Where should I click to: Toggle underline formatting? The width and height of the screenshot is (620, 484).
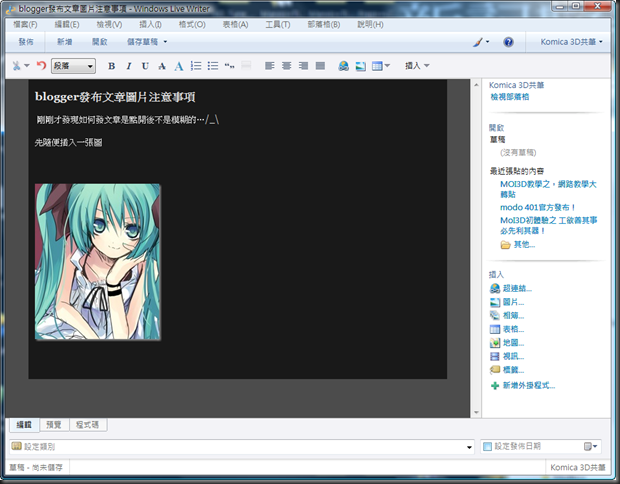click(145, 66)
